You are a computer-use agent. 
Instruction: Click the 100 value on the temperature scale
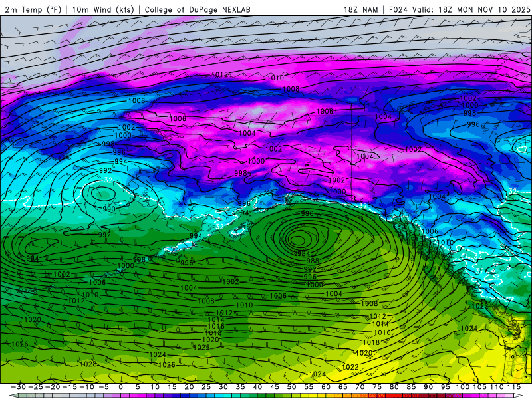pyautogui.click(x=462, y=387)
